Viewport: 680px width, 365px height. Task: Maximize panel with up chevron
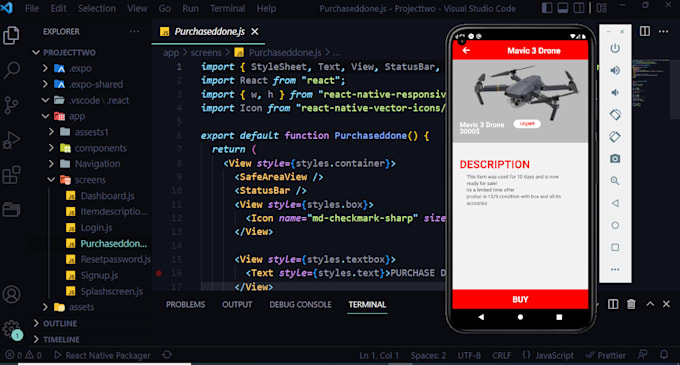pyautogui.click(x=650, y=304)
